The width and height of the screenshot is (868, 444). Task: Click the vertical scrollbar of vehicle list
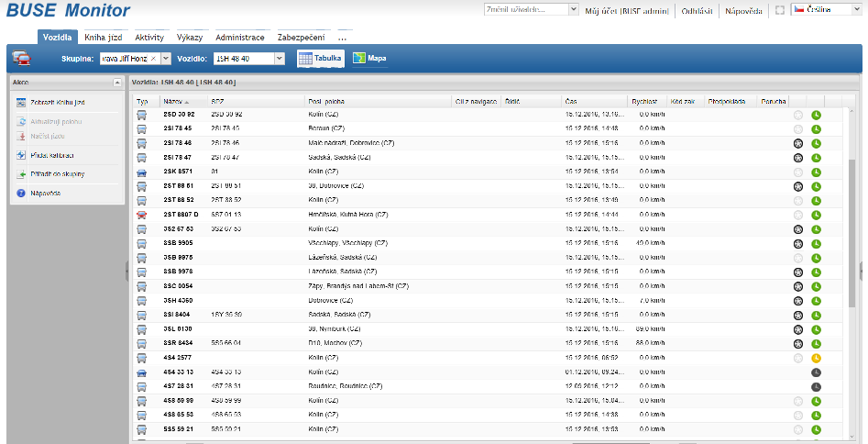coord(852,233)
